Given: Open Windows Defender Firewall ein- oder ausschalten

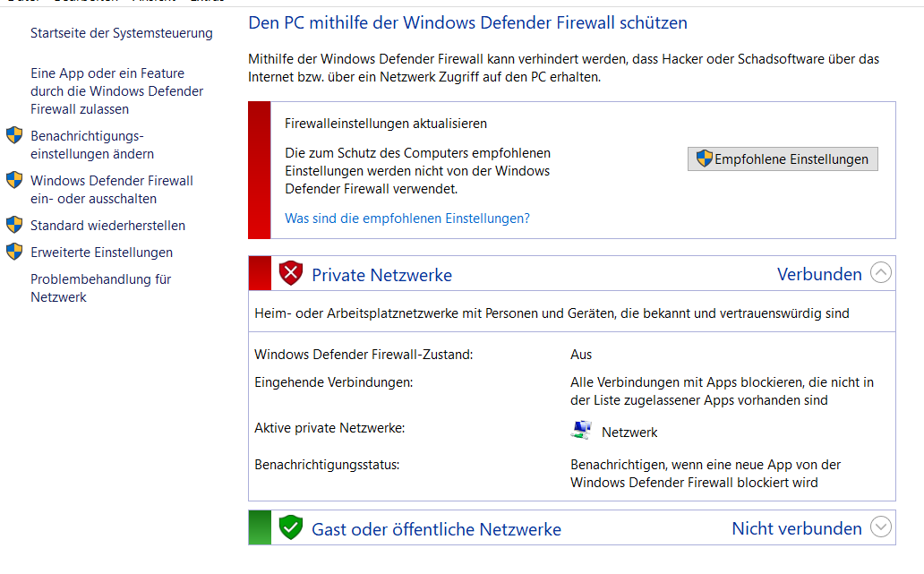Looking at the screenshot, I should click(x=111, y=190).
